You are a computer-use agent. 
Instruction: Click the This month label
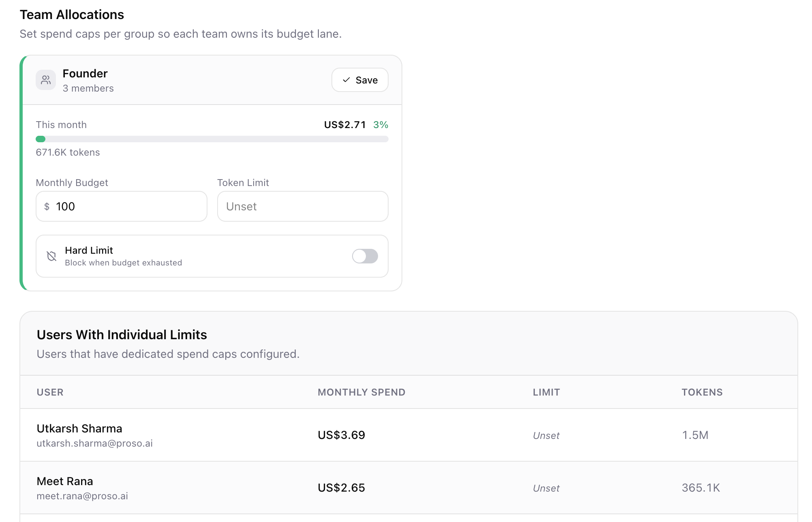pyautogui.click(x=61, y=125)
